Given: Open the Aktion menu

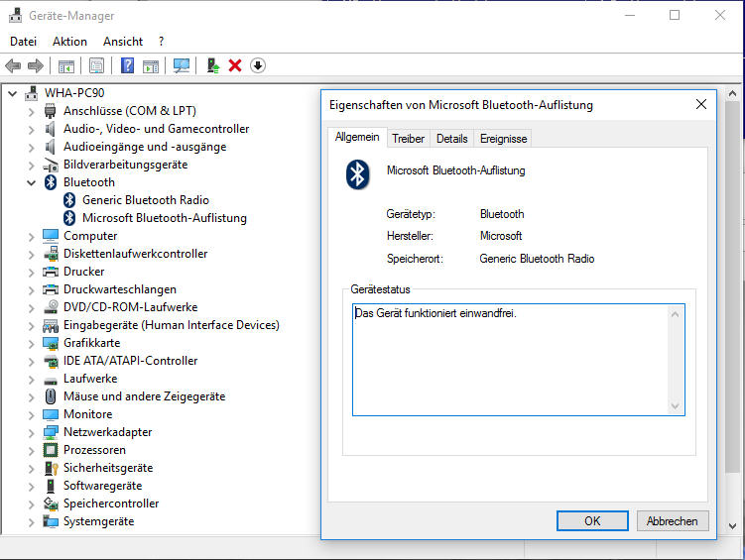Looking at the screenshot, I should point(69,42).
